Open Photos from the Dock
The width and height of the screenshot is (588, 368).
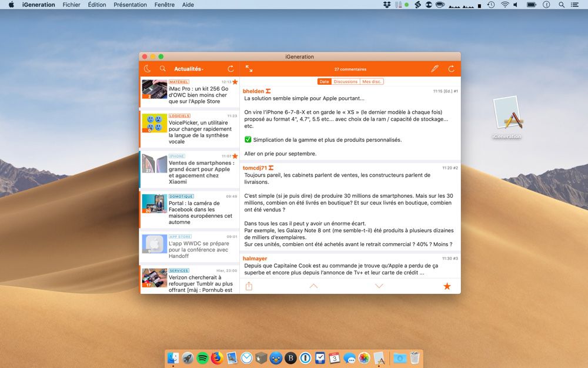pyautogui.click(x=364, y=358)
